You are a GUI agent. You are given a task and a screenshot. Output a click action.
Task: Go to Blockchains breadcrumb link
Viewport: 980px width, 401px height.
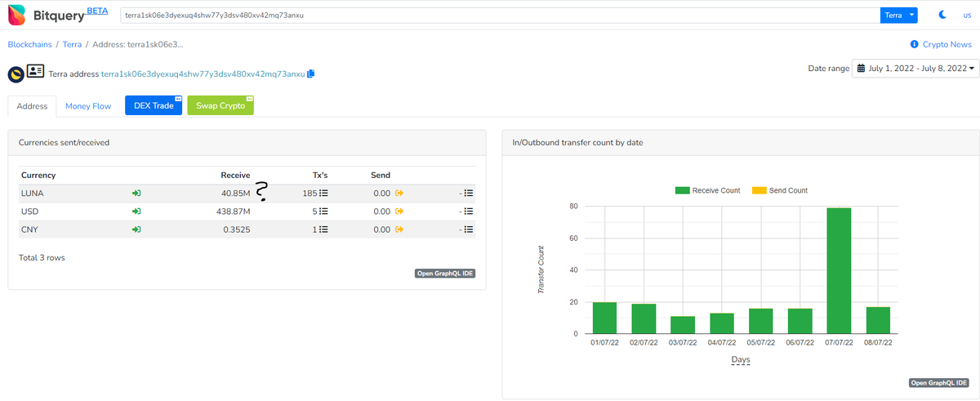click(29, 44)
